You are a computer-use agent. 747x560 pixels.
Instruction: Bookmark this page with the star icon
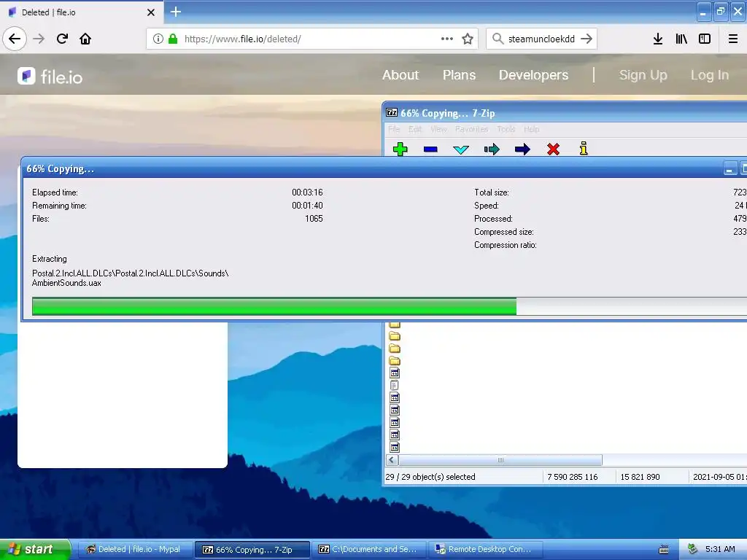click(x=468, y=39)
